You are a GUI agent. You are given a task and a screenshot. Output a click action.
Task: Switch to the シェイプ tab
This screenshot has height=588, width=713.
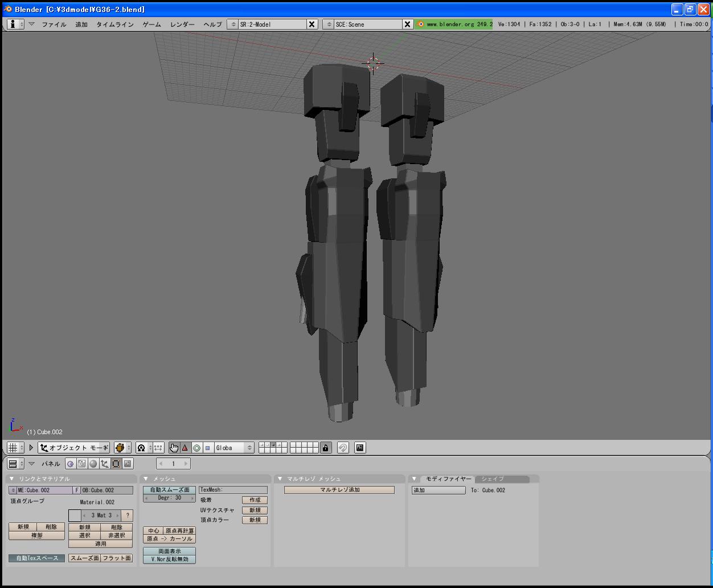(x=493, y=479)
